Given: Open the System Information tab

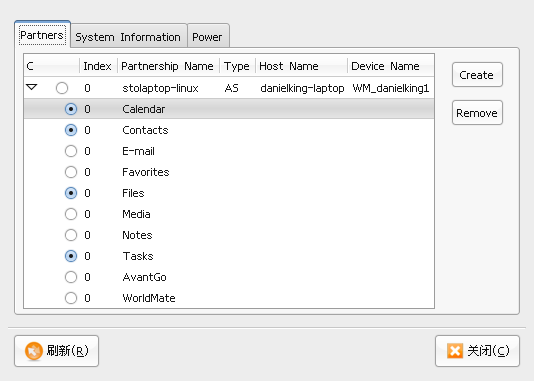Looking at the screenshot, I should [x=128, y=36].
